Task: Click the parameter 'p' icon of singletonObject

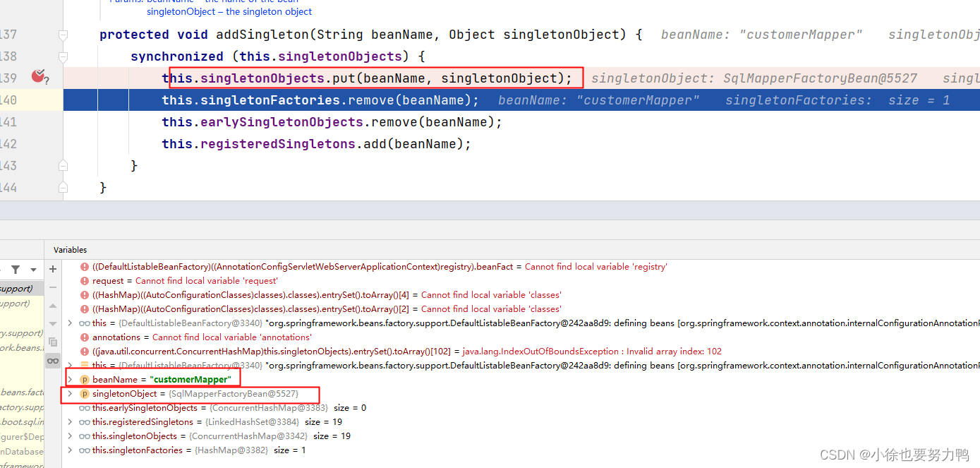Action: point(85,394)
